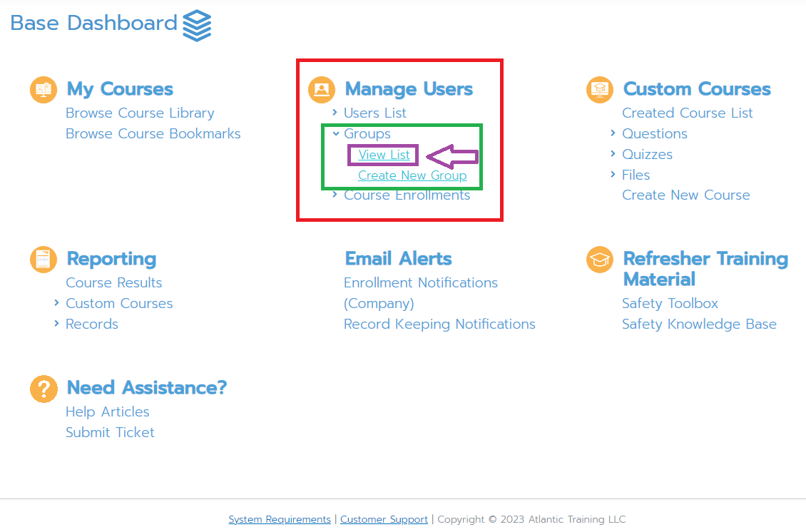Screen dimensions: 806x532
Task: Expand the Questions section under Custom Courses
Action: pyautogui.click(x=655, y=133)
